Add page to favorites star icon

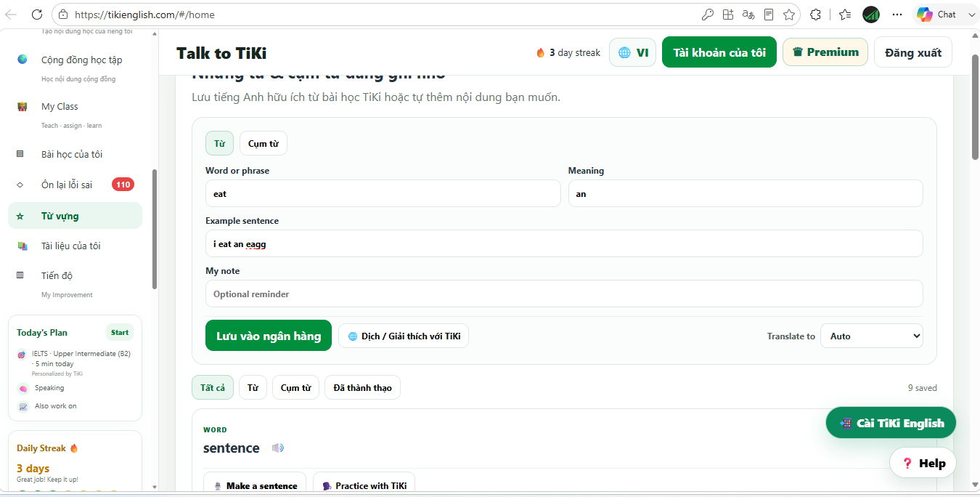(x=789, y=15)
